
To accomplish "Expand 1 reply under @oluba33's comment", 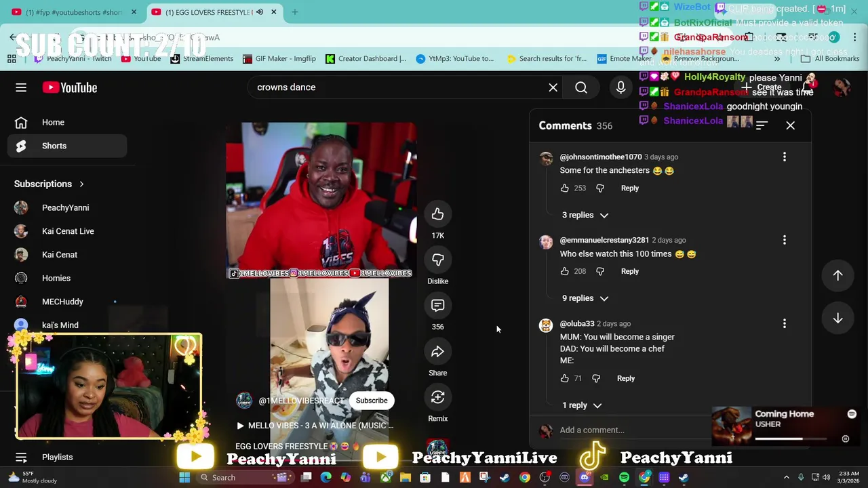I will [x=581, y=405].
